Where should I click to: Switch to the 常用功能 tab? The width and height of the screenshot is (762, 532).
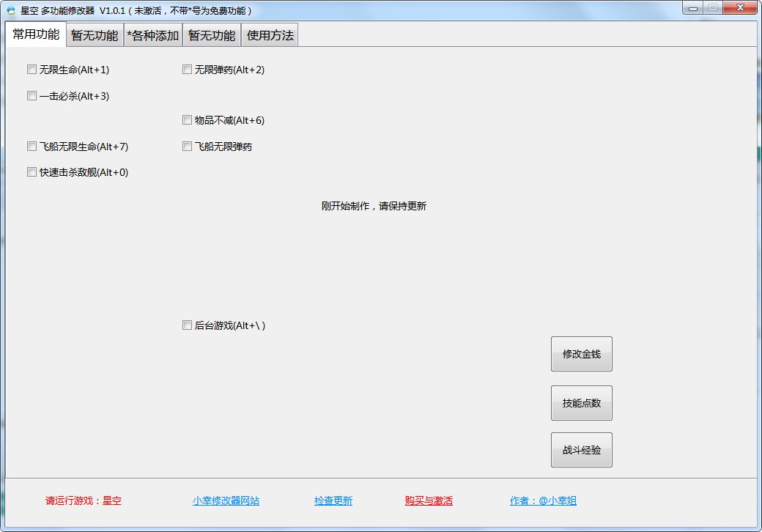[x=36, y=34]
